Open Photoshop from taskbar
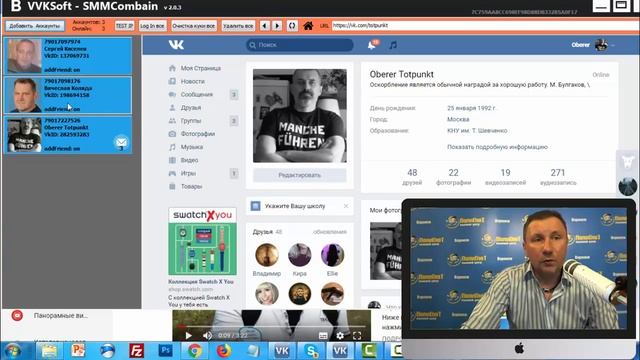Viewport: 640px width, 360px height. (165, 351)
